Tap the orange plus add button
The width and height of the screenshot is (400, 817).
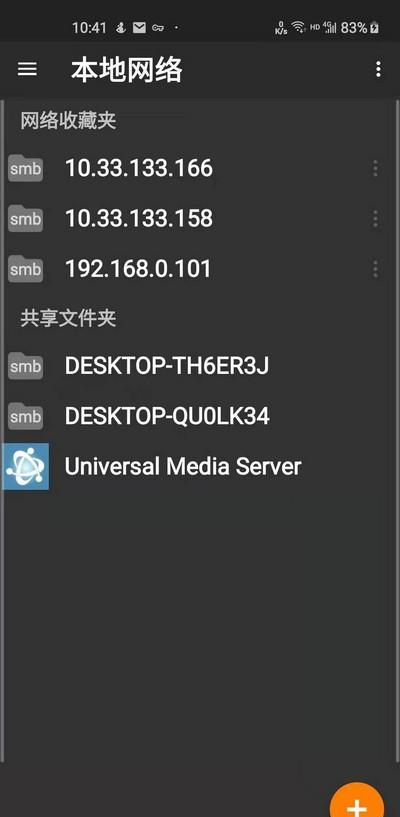357,801
